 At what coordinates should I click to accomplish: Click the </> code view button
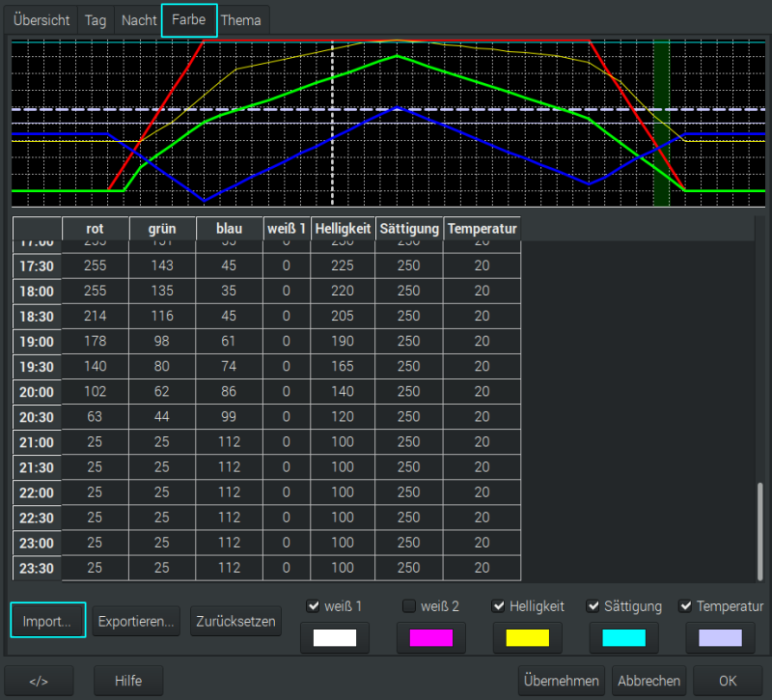coord(39,681)
